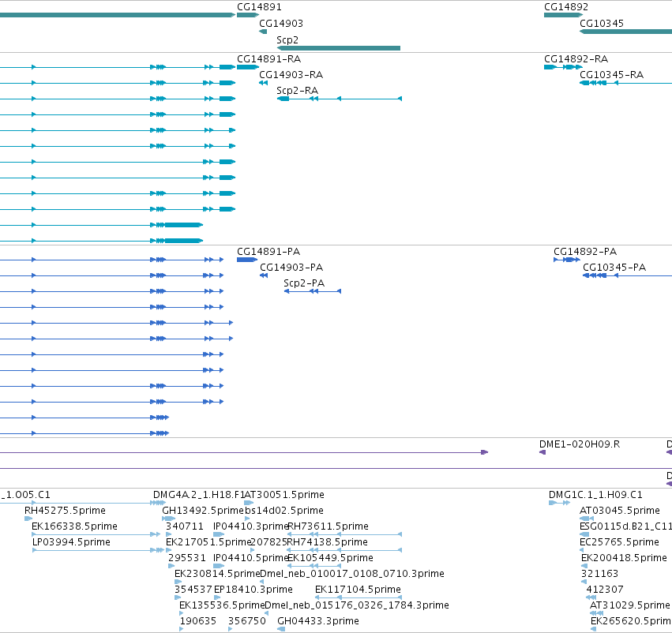This screenshot has width=672, height=633.
Task: Click the CG14892-PA CDS label
Action: pyautogui.click(x=585, y=252)
